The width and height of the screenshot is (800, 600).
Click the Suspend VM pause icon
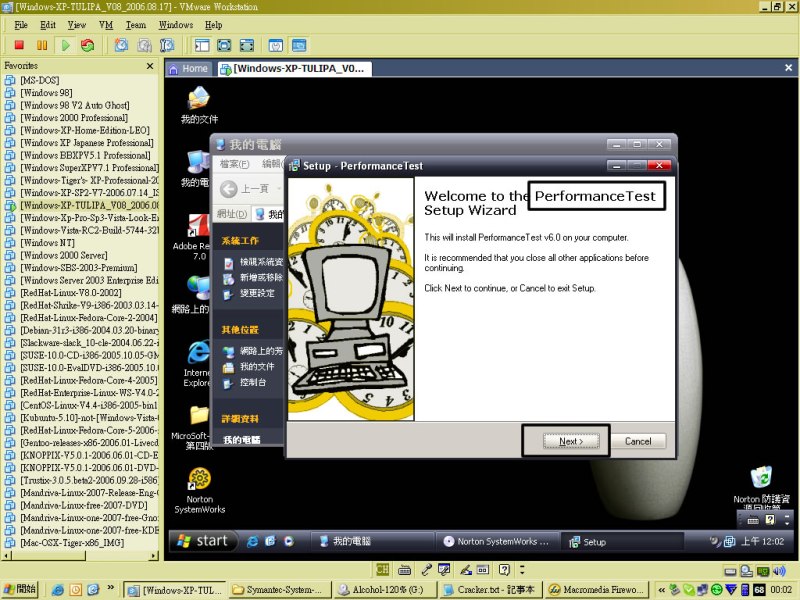[x=42, y=45]
